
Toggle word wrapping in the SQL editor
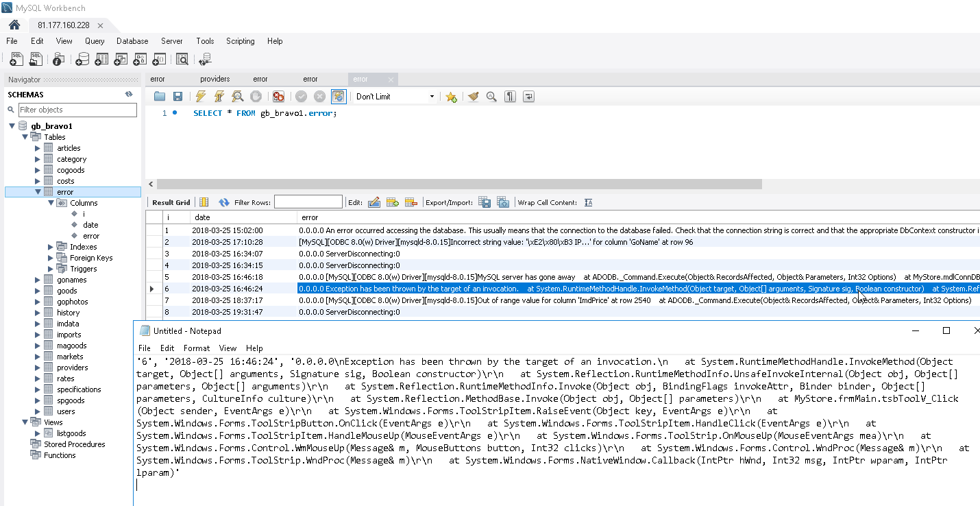[x=528, y=97]
